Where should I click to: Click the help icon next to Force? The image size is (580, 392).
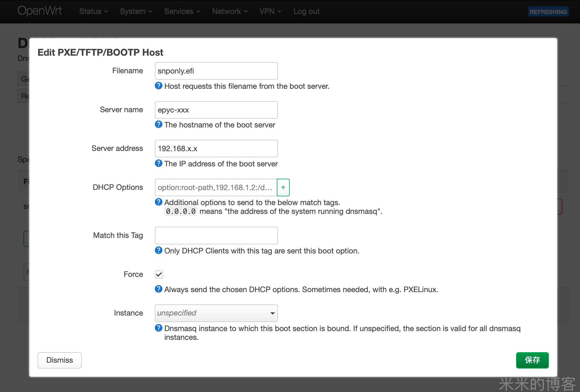coord(159,289)
